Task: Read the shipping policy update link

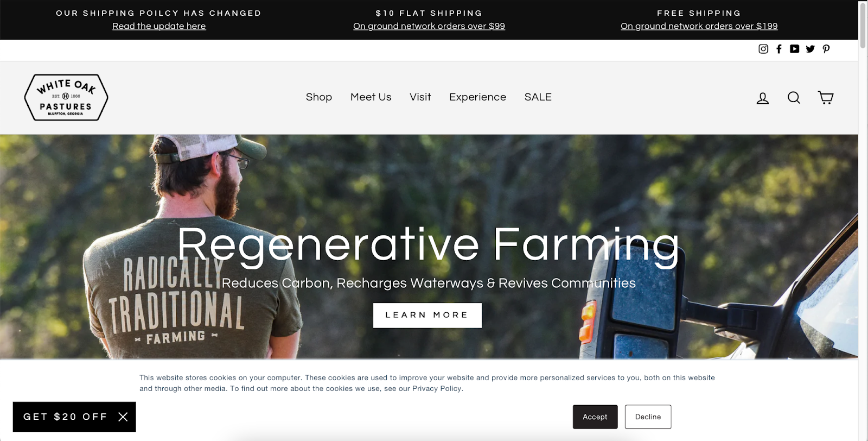Action: pos(159,26)
